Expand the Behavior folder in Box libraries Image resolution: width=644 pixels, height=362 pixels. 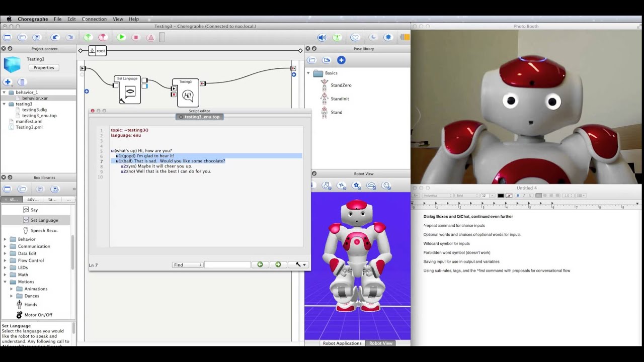tap(5, 239)
